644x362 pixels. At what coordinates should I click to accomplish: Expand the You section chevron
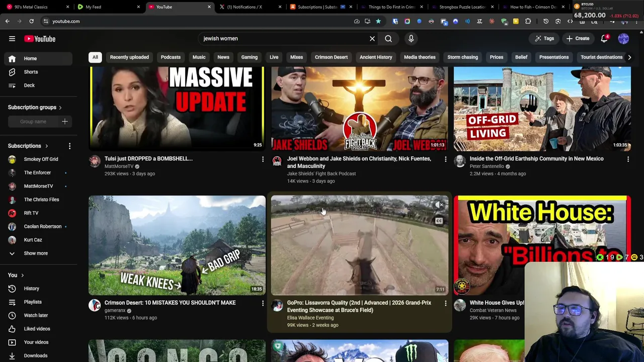coord(22,276)
